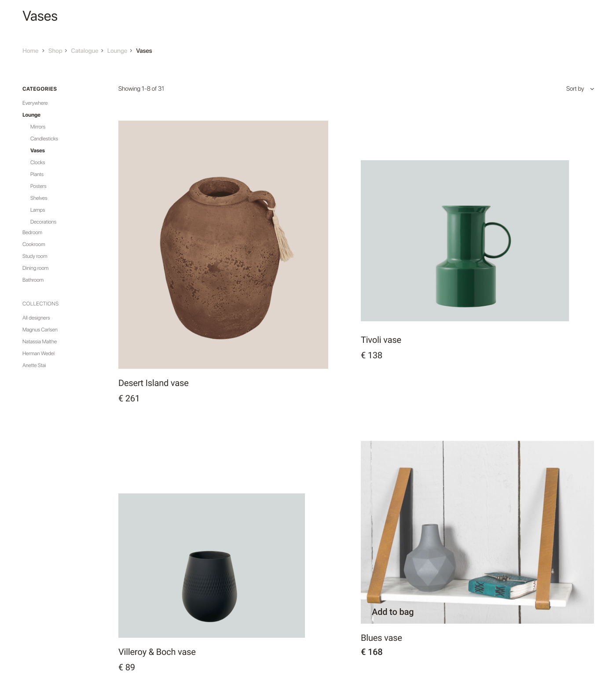This screenshot has height=691, width=616.
Task: Open the green Tivoli vase image
Action: (x=465, y=240)
